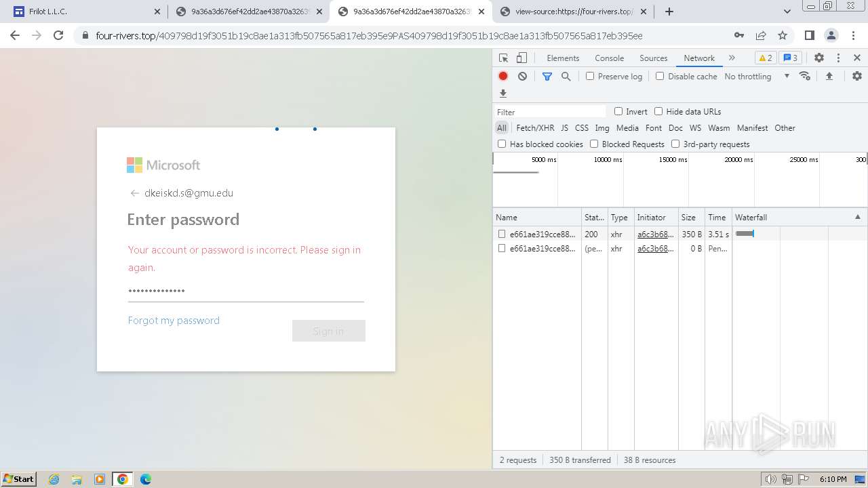This screenshot has height=488, width=868.
Task: Open file explorer from taskbar
Action: pos(77,479)
